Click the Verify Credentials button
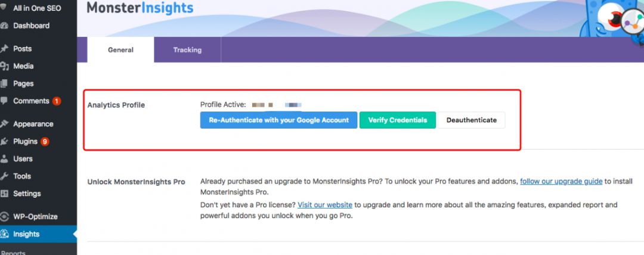This screenshot has height=255, width=644. pos(398,120)
